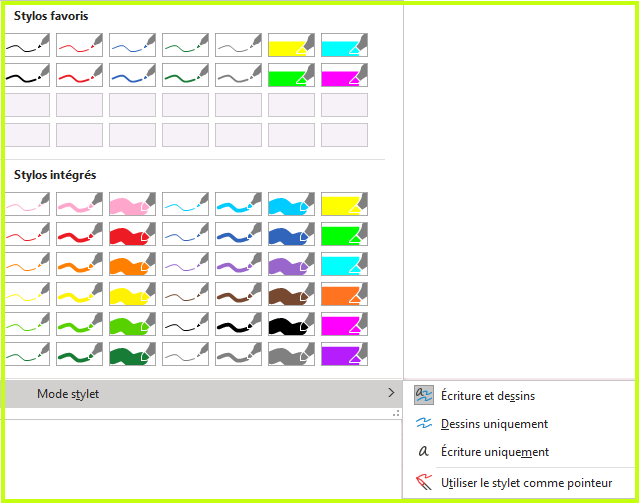Select thin pink pen in Stylos intégrés

[27, 204]
